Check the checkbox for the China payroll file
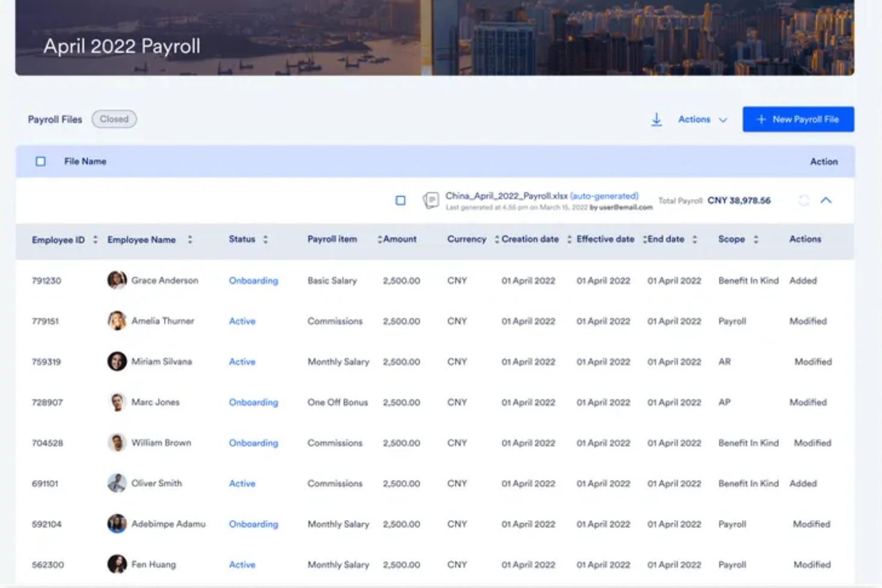 [x=400, y=200]
